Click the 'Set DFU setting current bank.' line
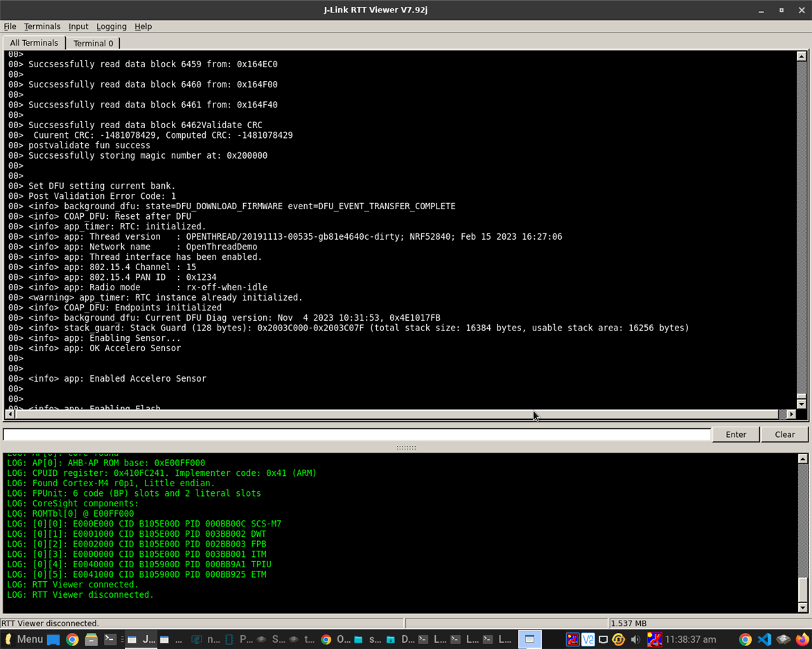This screenshot has width=812, height=649. tap(101, 186)
